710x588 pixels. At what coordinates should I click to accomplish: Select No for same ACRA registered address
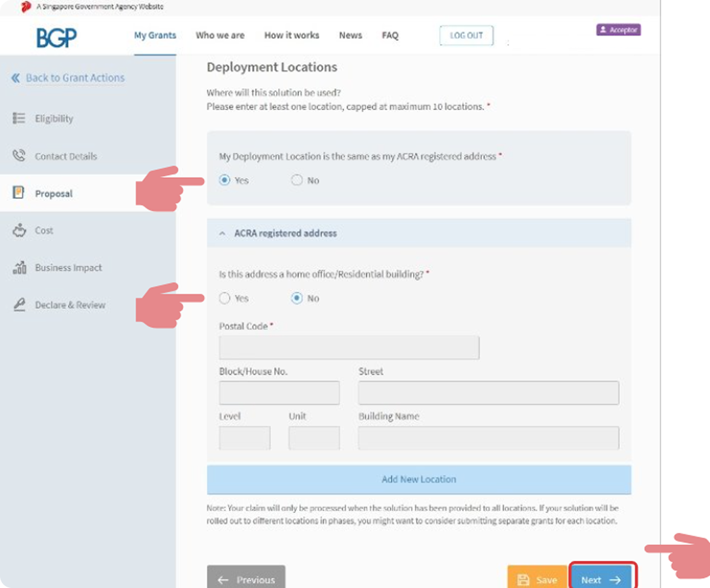(x=297, y=180)
